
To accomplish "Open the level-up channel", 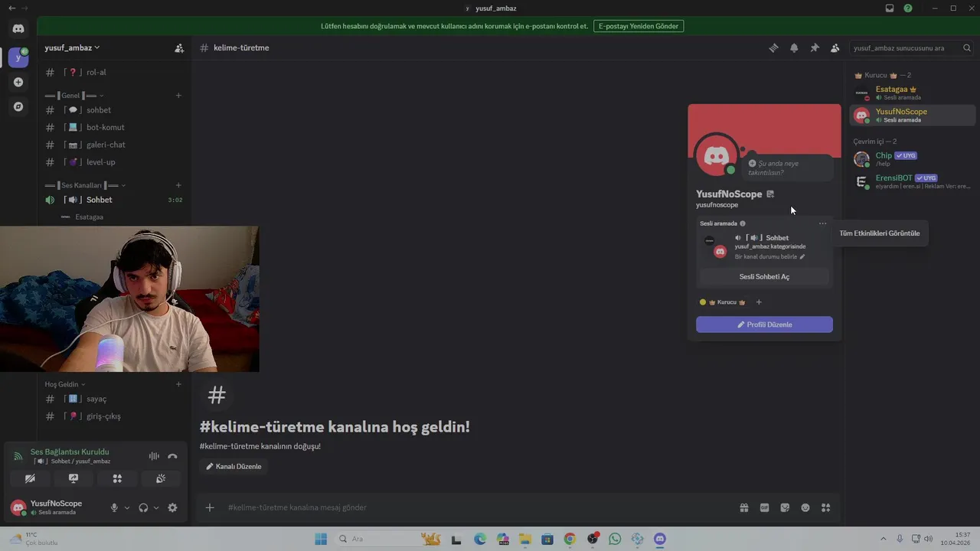I will point(114,162).
